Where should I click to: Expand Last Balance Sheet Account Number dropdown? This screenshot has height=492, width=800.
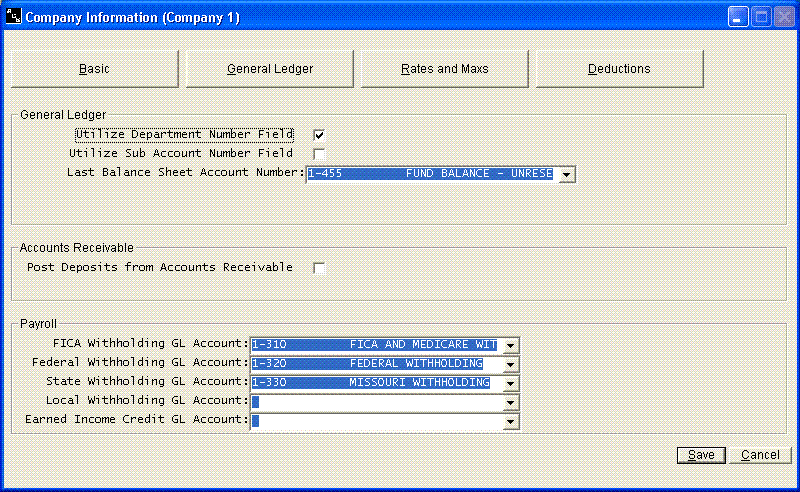coord(566,175)
